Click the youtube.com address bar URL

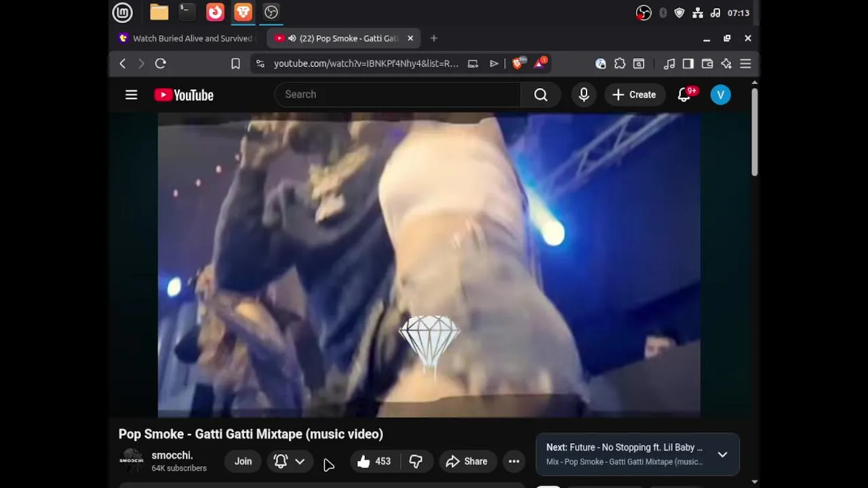(366, 64)
